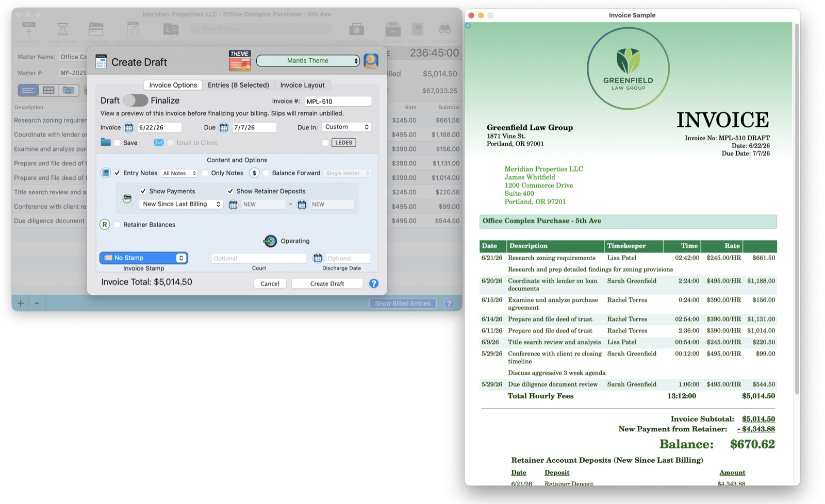Switch to the Entries (8 Selected) tab
This screenshot has height=504, width=825.
click(238, 85)
